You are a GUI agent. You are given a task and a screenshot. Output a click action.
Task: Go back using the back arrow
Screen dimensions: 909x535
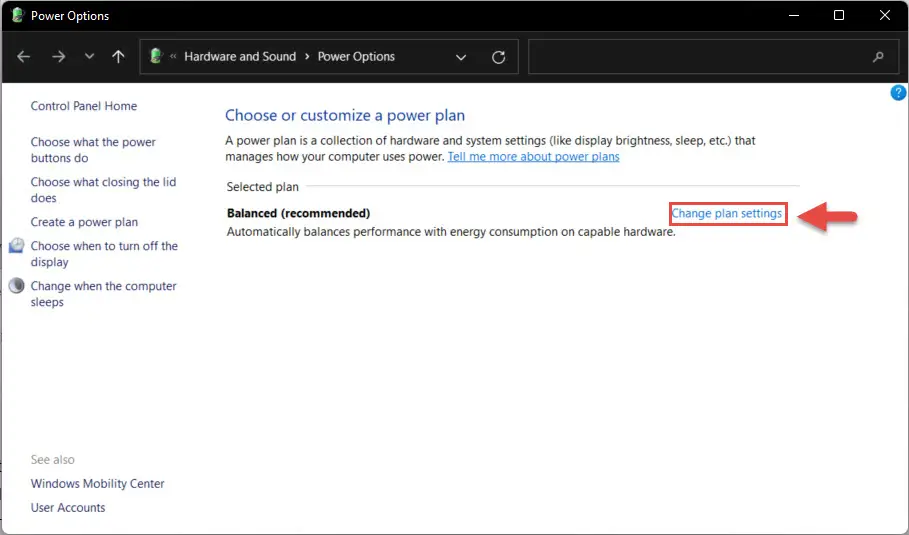click(x=24, y=56)
